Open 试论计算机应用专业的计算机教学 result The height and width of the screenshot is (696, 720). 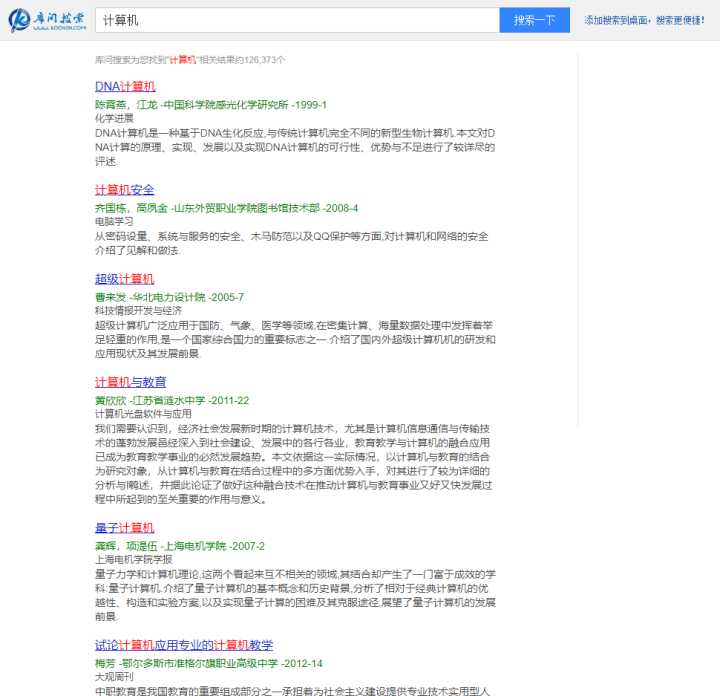point(184,645)
